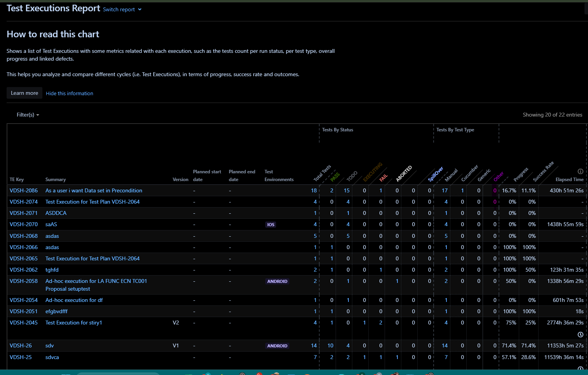The height and width of the screenshot is (375, 588).
Task: Open test execution VDSH-26
Action: tap(21, 345)
